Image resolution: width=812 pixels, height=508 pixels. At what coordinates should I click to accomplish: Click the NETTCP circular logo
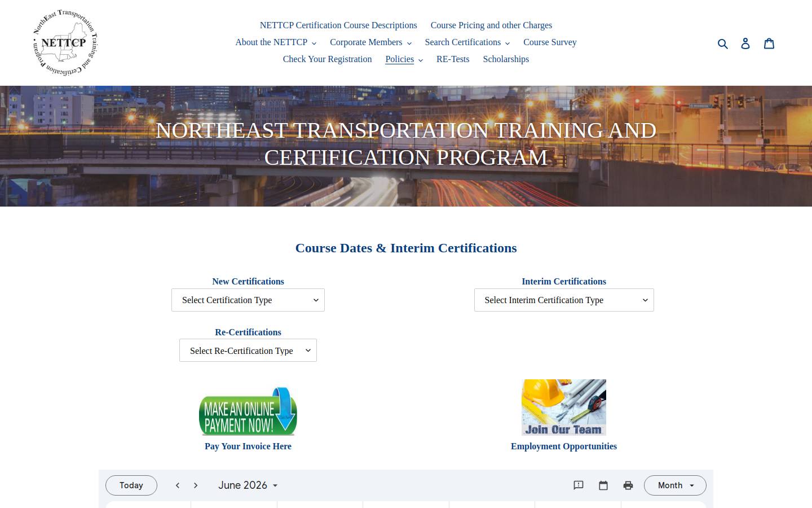tap(65, 42)
